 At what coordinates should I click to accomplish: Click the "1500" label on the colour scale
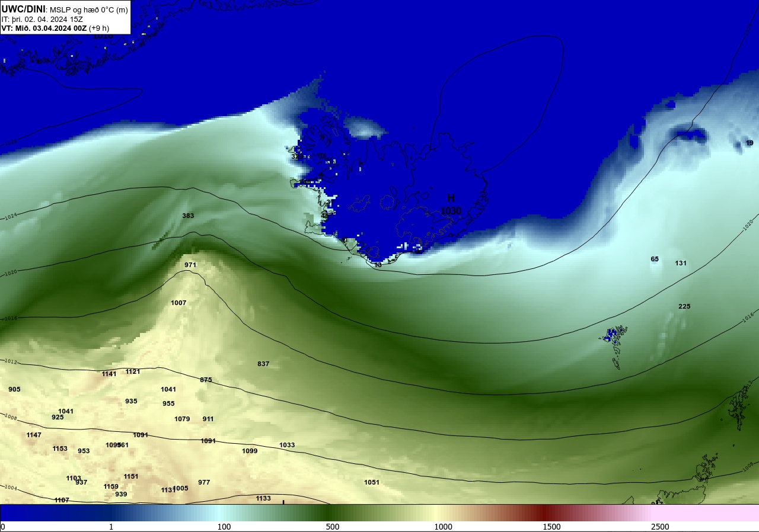tap(551, 527)
